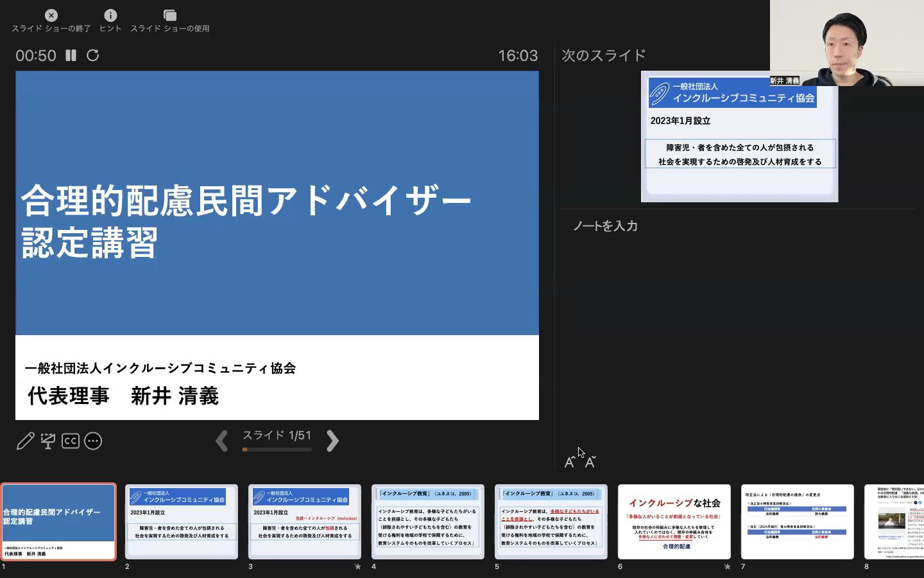The image size is (924, 578).
Task: Select slide 2 thumbnail in the filmstrip
Action: tap(182, 522)
